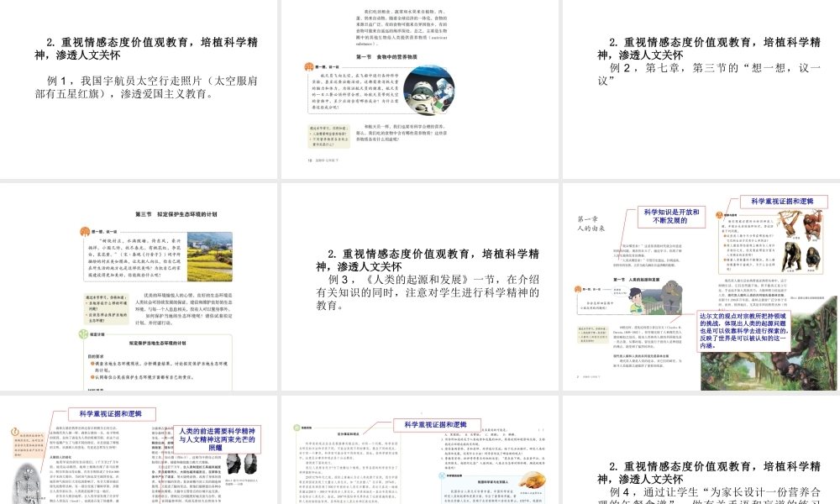
Task: Click the apes illustration beside the evidence callout
Action: 800,241
